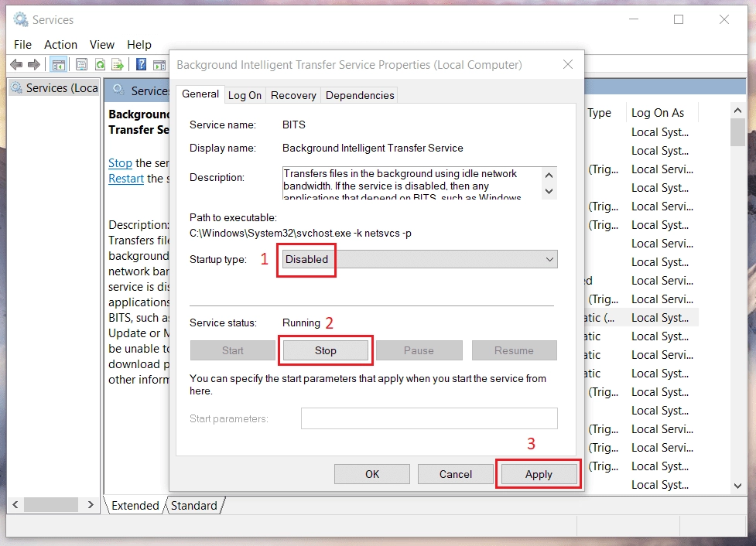Click the Stop the service link
Screen dimensions: 756x546
coord(120,163)
